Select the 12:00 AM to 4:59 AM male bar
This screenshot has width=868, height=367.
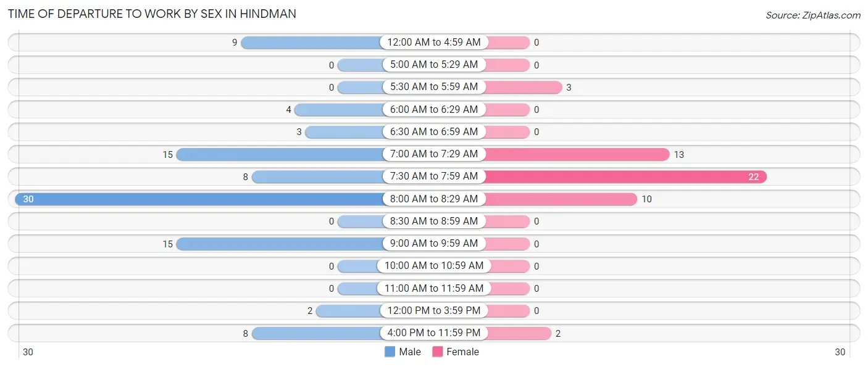click(x=311, y=43)
